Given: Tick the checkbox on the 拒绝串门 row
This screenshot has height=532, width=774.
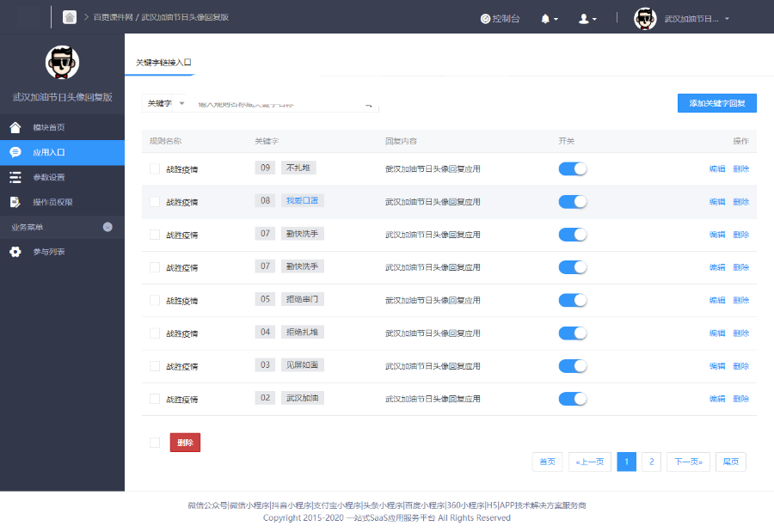Looking at the screenshot, I should click(x=155, y=300).
